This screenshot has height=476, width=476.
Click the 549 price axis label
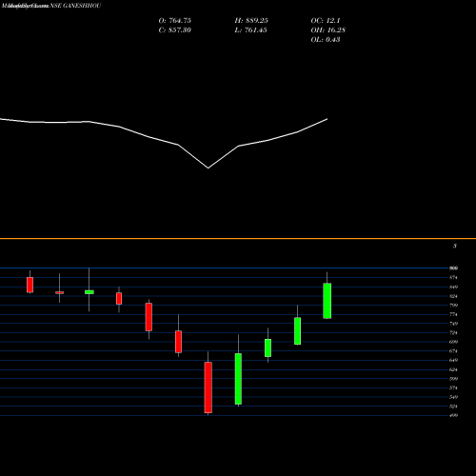[454, 397]
